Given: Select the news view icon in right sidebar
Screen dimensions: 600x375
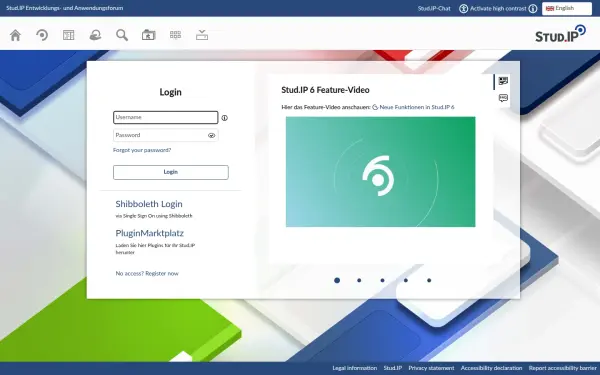Looking at the screenshot, I should (x=503, y=81).
